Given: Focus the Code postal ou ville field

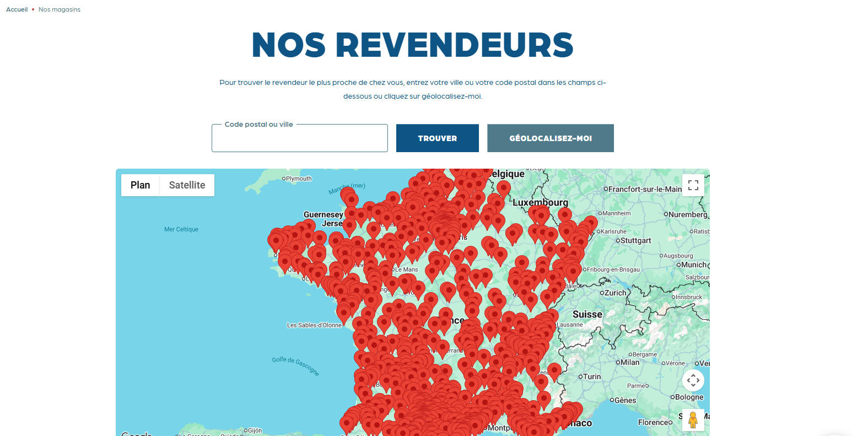Looking at the screenshot, I should (x=300, y=138).
